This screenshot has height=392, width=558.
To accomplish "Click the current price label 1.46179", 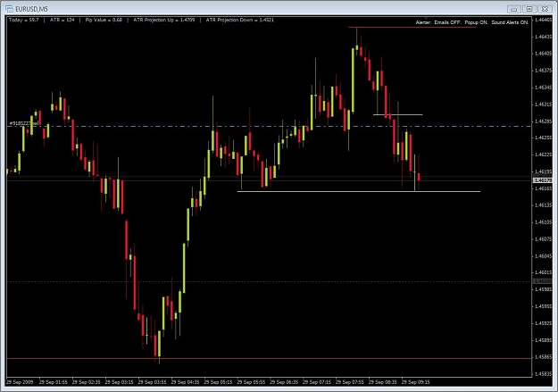I will (542, 180).
